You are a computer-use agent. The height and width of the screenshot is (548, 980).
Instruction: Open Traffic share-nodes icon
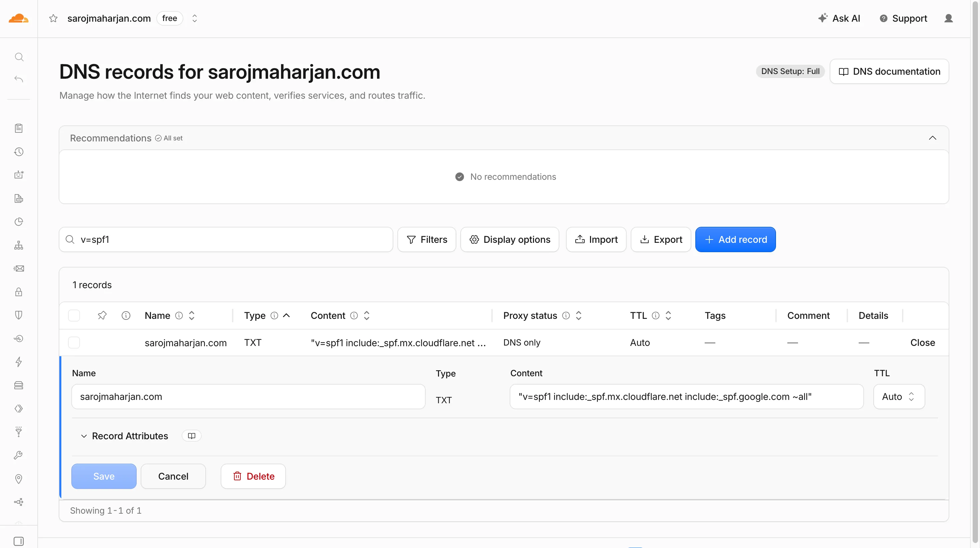click(x=19, y=502)
